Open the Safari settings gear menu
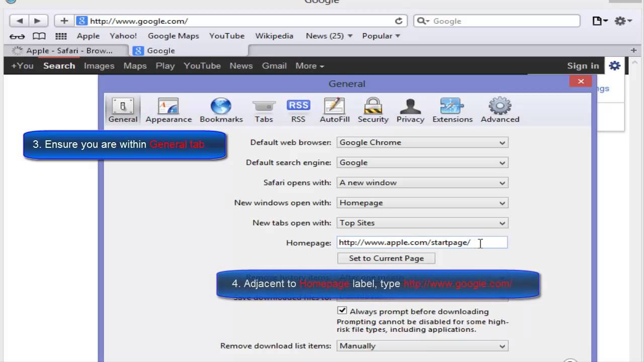644x362 pixels. click(623, 21)
